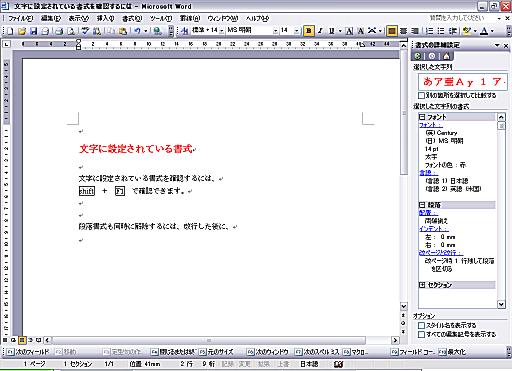Screen dimensions: 512x371
Task: Check スタイル名を表示する checkbox
Action: coord(421,325)
